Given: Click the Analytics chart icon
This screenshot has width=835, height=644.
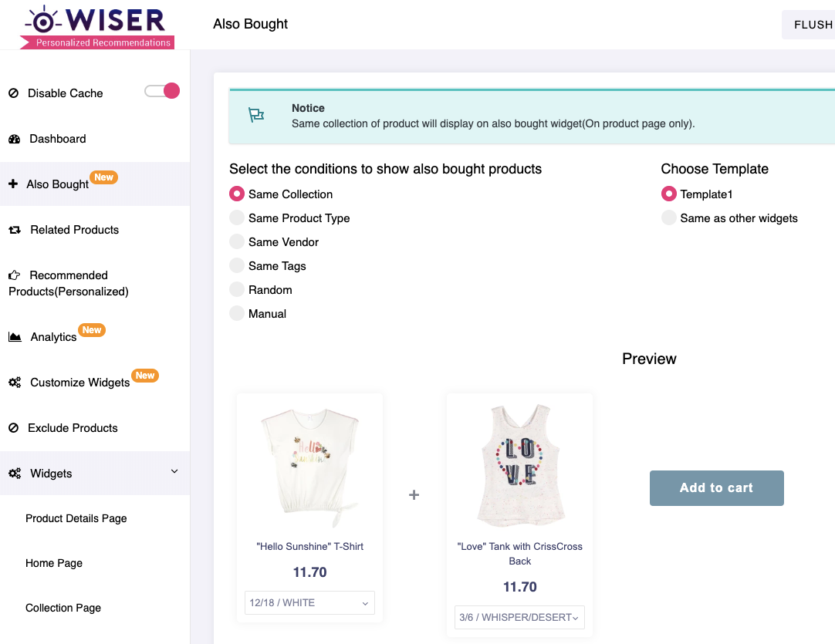Looking at the screenshot, I should [x=15, y=337].
